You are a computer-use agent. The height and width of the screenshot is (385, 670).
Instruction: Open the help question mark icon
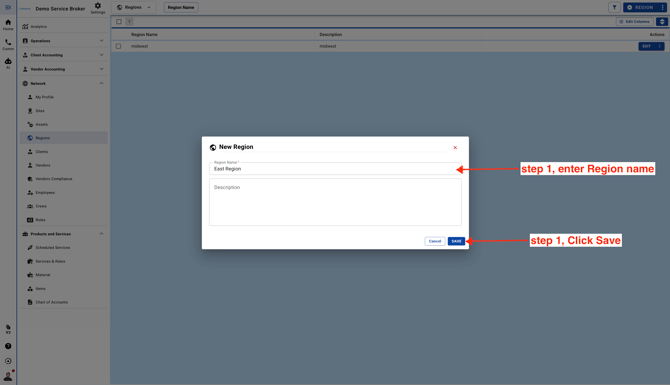8,346
